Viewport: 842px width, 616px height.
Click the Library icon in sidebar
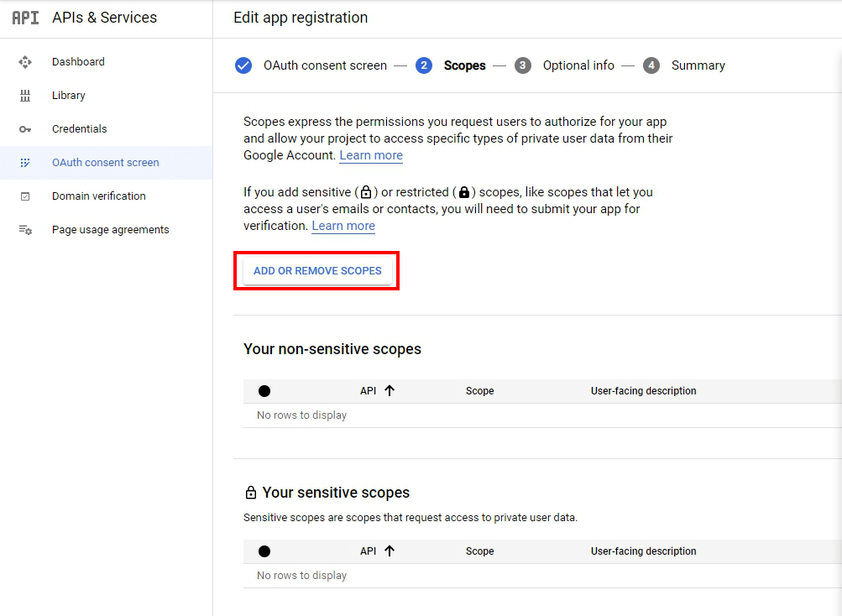pyautogui.click(x=25, y=96)
